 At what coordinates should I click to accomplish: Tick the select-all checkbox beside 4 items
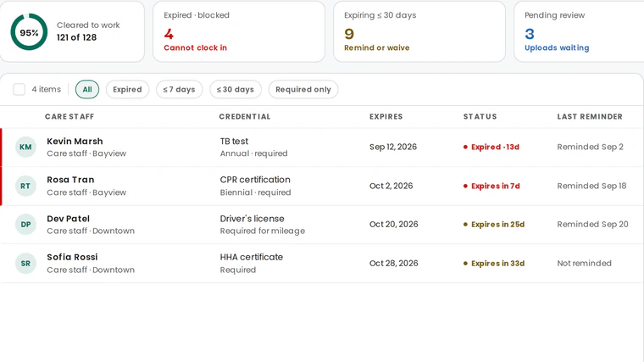pos(19,89)
